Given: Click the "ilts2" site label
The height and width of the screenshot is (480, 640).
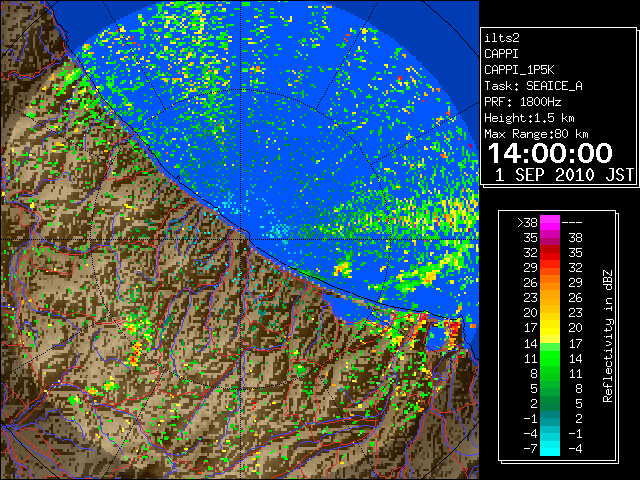Looking at the screenshot, I should point(502,38).
